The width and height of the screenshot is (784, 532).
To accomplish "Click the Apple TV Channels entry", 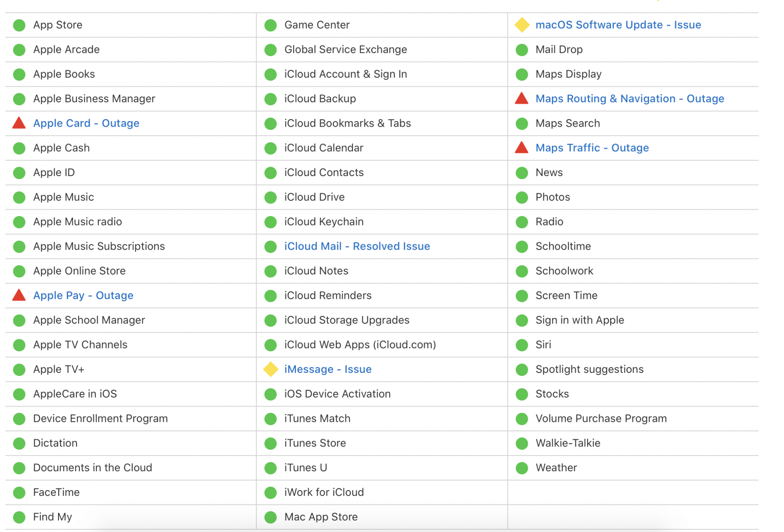I will (x=80, y=345).
